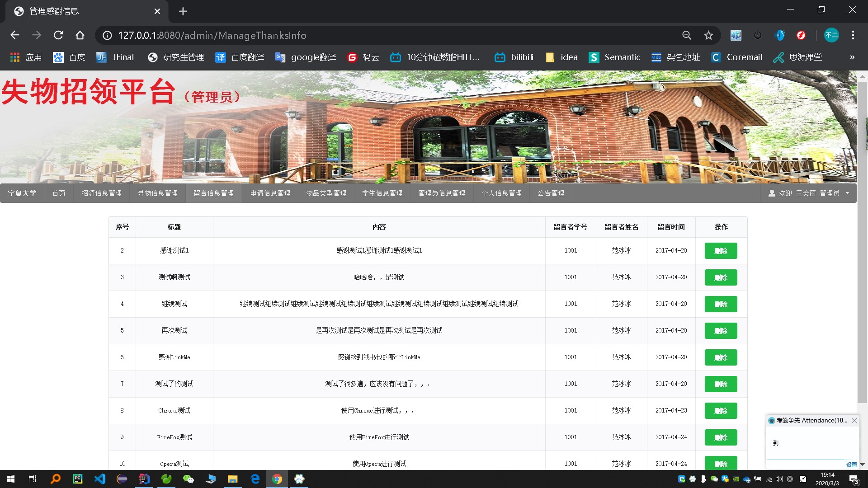Image resolution: width=868 pixels, height=488 pixels.
Task: Open the browser zoom magnifier icon
Action: 687,35
